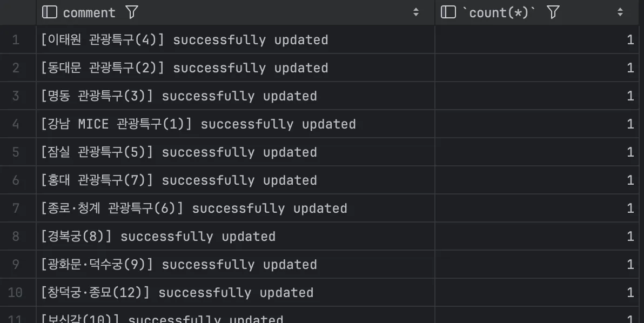Click the column icon before comment header
Viewport: 644px width, 323px height.
[50, 12]
